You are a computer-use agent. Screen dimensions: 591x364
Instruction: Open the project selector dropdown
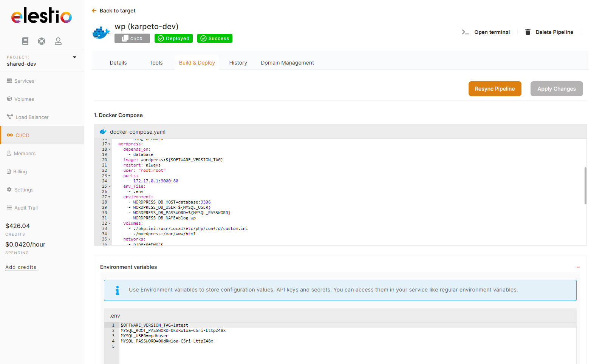(74, 57)
